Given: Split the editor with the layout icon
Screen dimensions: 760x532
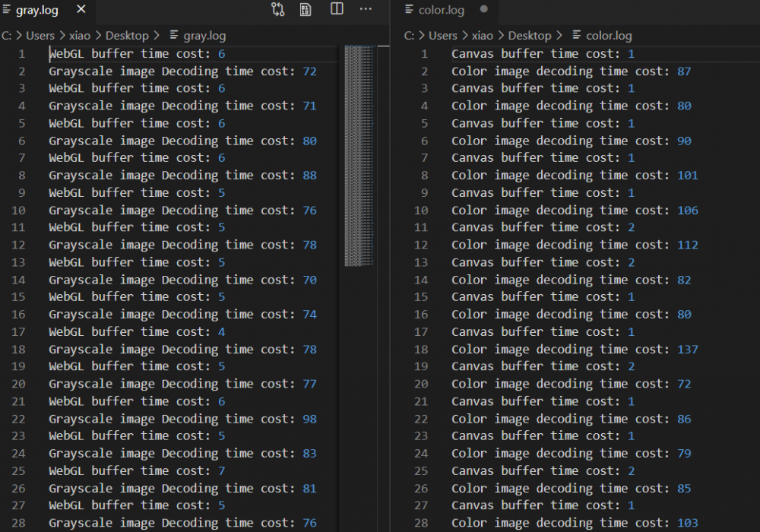Looking at the screenshot, I should [x=337, y=10].
